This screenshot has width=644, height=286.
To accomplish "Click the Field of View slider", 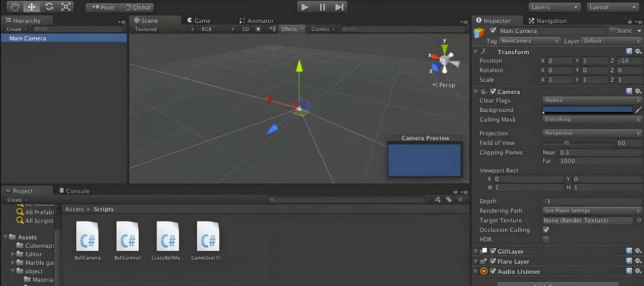I will (578, 142).
